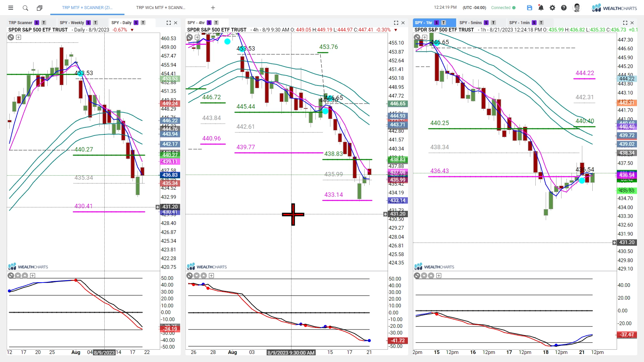
Task: Open the hamburger main menu
Action: coord(11,8)
